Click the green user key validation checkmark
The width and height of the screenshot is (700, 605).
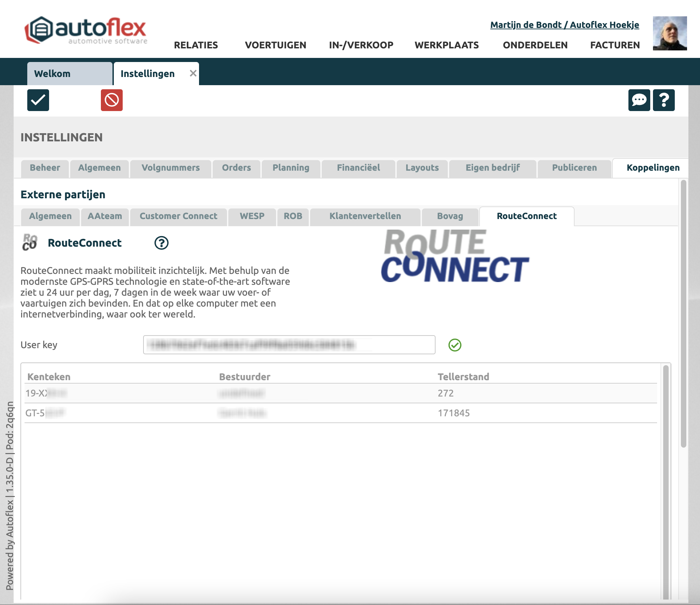[x=455, y=345]
